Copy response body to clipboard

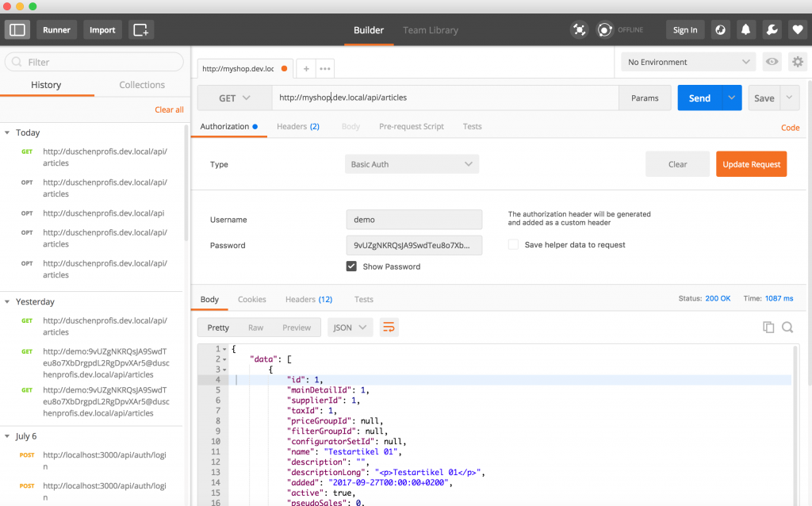coord(768,328)
